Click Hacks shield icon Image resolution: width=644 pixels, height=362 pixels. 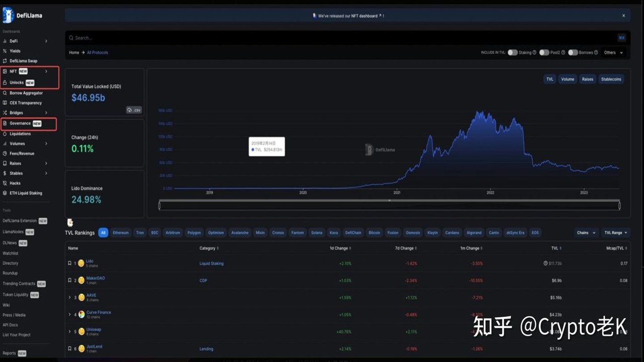click(5, 183)
